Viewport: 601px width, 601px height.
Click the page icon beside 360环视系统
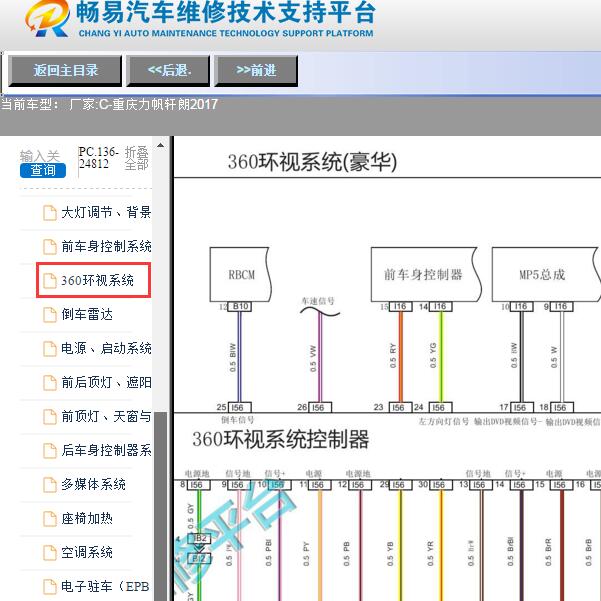pyautogui.click(x=49, y=281)
